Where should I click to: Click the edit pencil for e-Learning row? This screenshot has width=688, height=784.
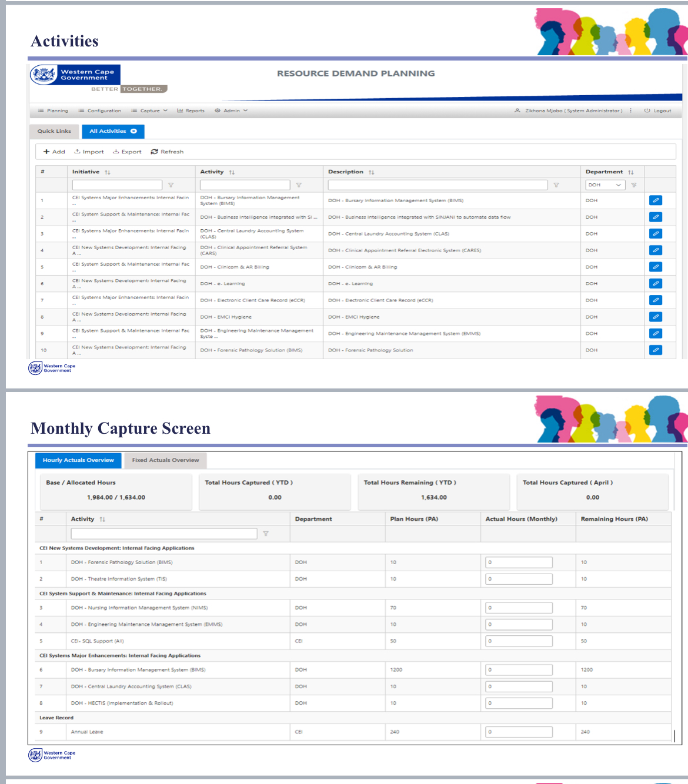[656, 284]
